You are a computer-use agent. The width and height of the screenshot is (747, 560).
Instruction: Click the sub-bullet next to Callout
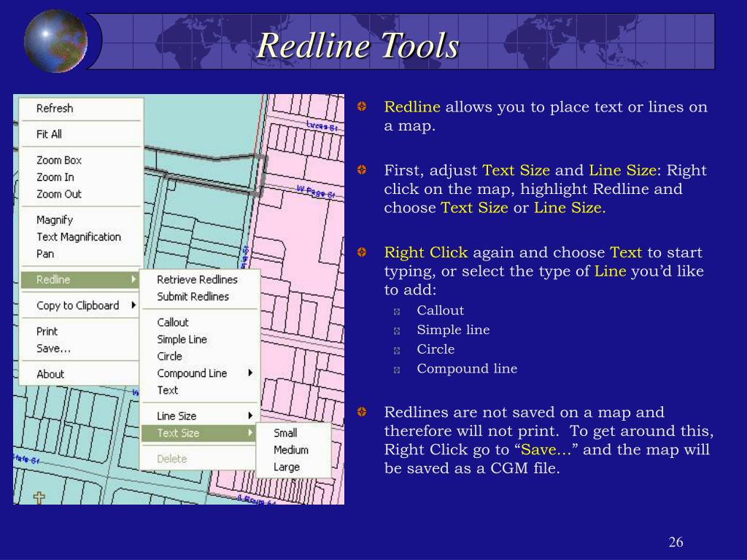click(397, 311)
